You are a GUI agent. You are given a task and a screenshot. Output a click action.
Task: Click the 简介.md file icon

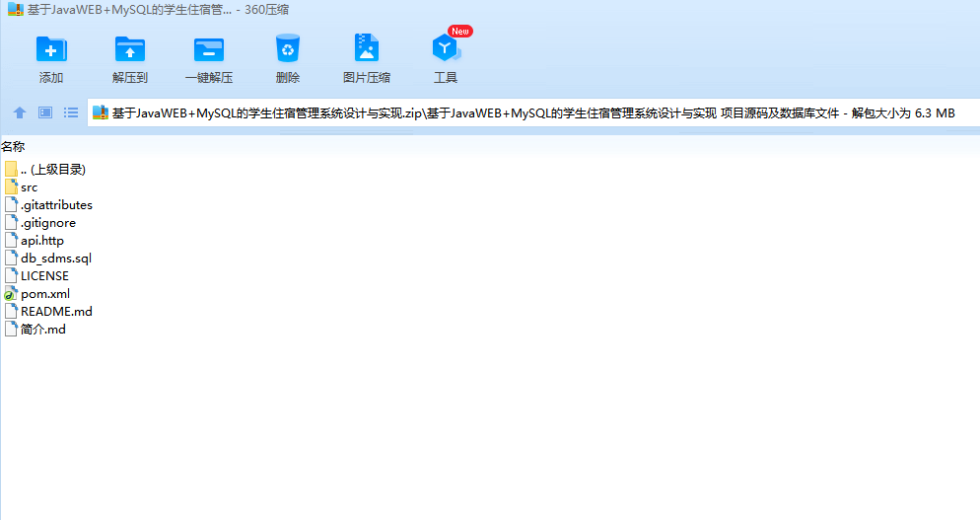click(11, 330)
